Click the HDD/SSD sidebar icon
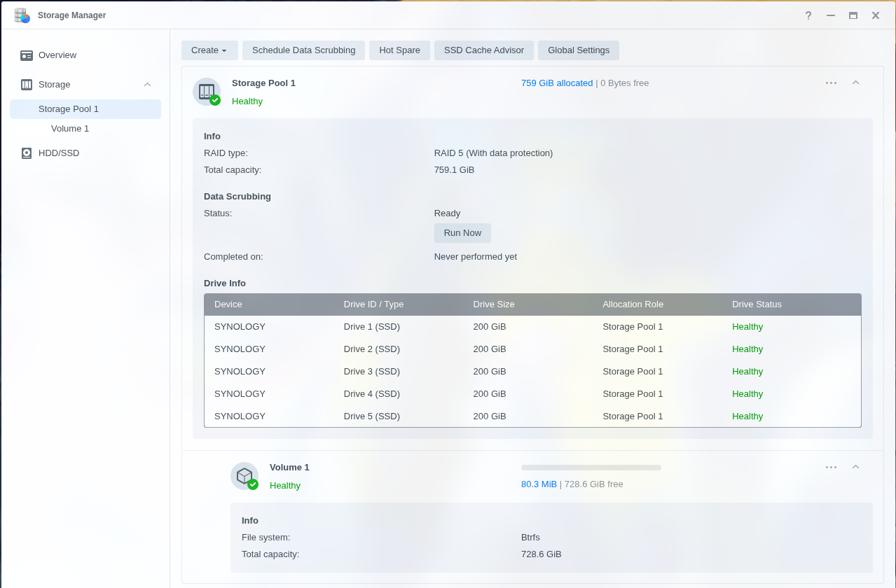This screenshot has width=896, height=588. pyautogui.click(x=27, y=153)
